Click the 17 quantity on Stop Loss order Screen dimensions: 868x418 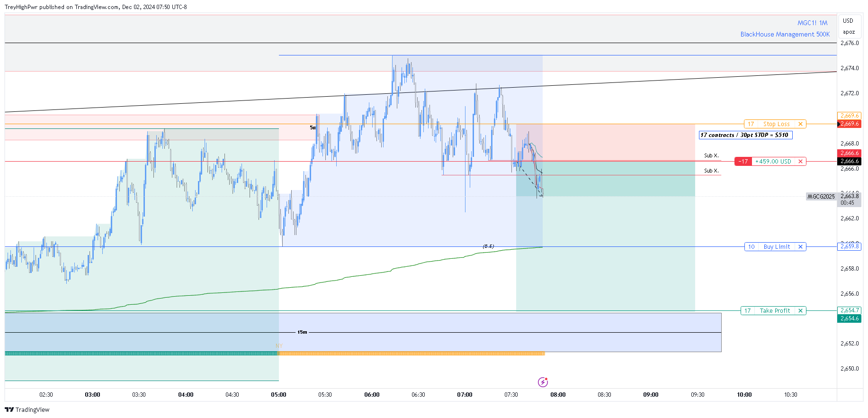click(751, 124)
